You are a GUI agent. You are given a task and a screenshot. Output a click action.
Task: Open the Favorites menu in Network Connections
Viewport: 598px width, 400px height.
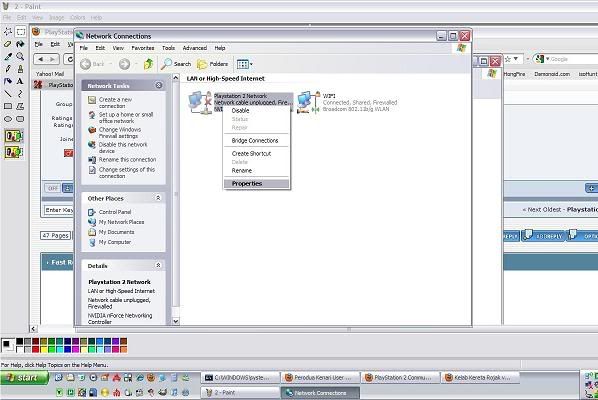pyautogui.click(x=143, y=48)
